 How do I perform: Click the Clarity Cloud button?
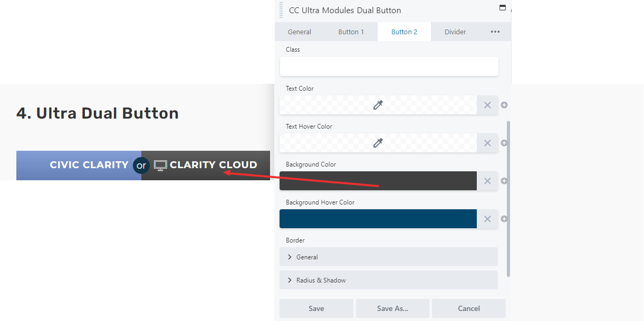pyautogui.click(x=206, y=166)
